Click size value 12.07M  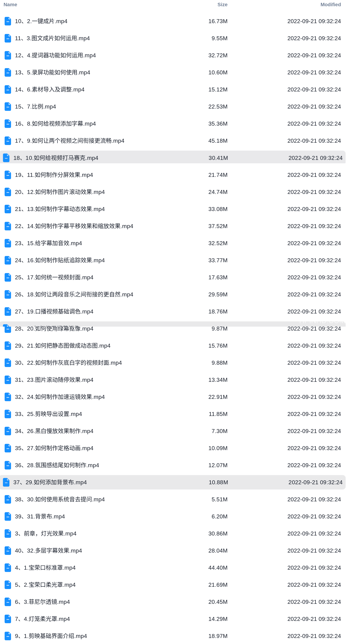(x=218, y=465)
